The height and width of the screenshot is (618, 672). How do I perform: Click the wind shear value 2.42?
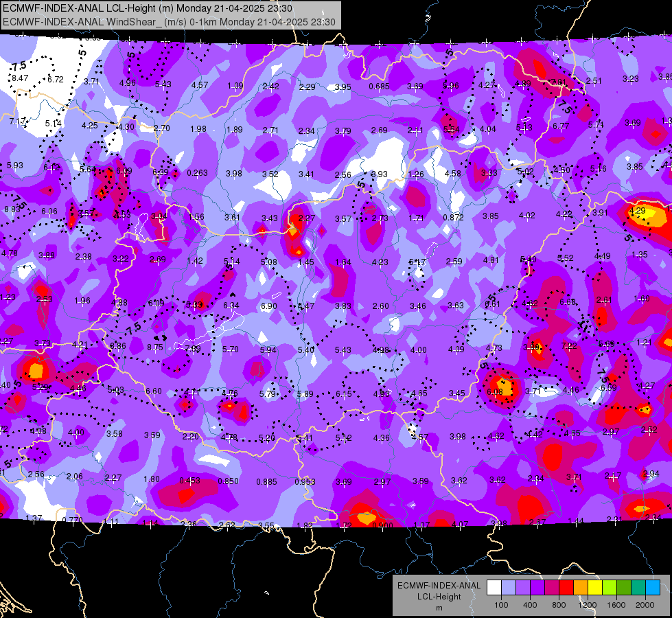(x=271, y=87)
